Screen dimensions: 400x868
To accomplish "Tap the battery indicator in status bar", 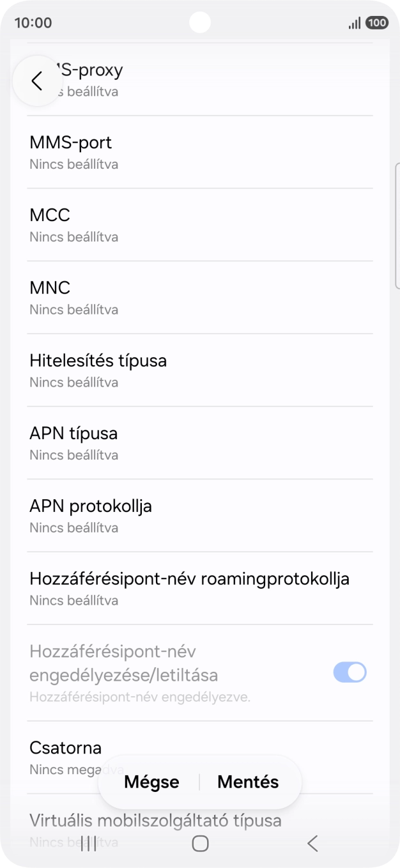I will 376,22.
